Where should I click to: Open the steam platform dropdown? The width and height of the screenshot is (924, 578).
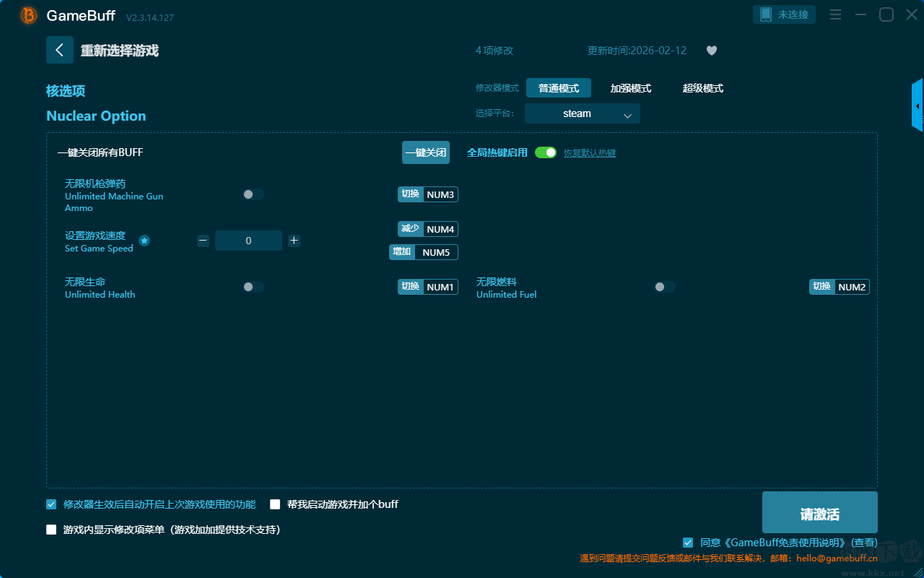coord(583,113)
